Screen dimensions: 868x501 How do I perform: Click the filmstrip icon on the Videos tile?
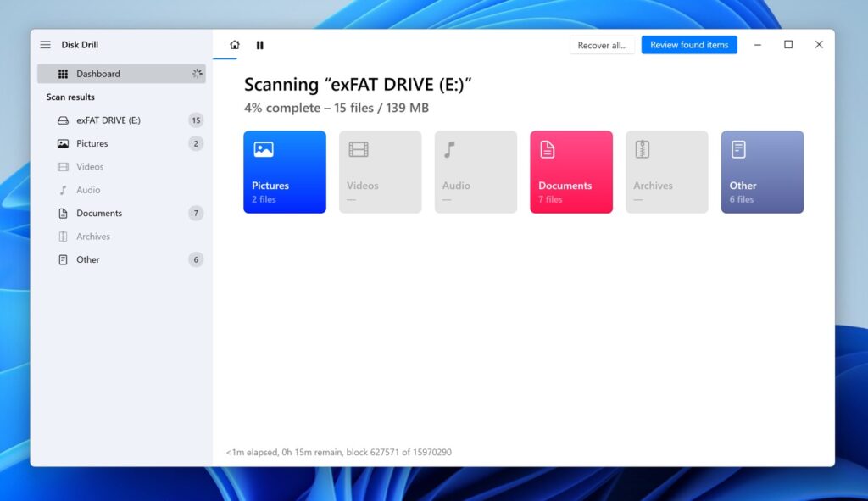click(x=358, y=148)
